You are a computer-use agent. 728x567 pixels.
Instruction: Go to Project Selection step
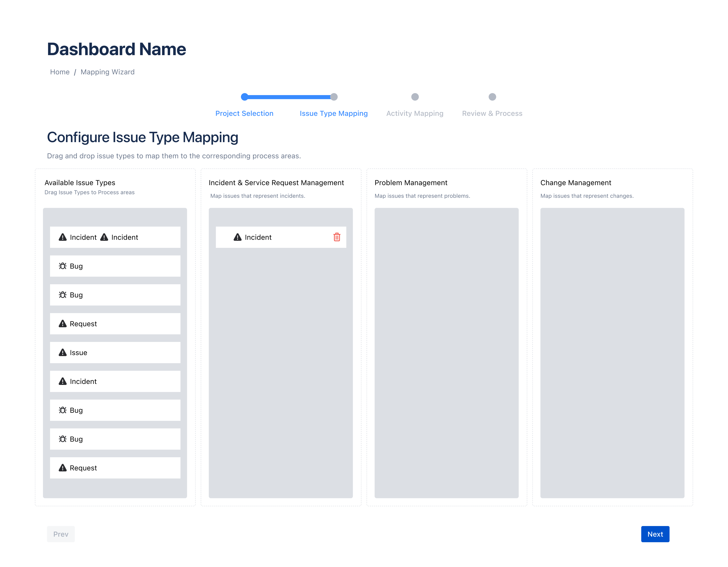pos(244,113)
